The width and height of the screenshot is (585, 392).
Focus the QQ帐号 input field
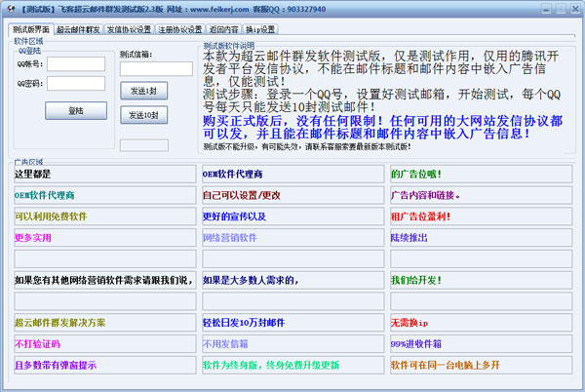click(76, 64)
